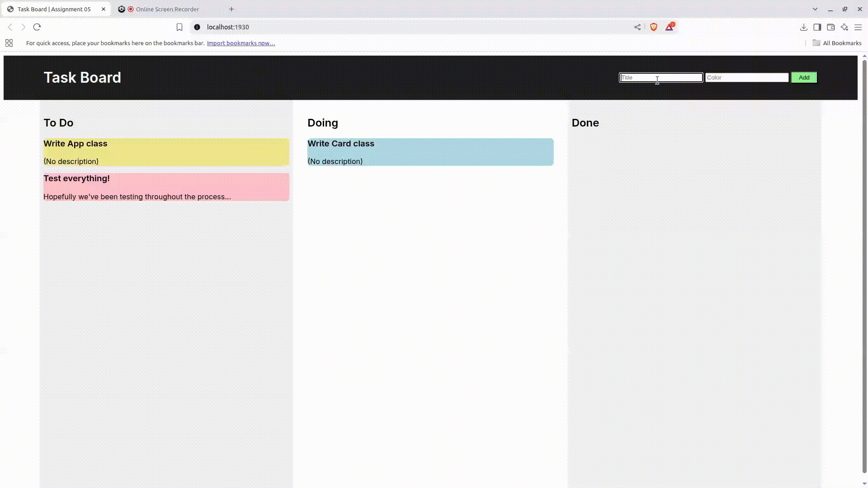Switch to Online Screen Recorder tab
The width and height of the screenshot is (868, 488).
167,9
